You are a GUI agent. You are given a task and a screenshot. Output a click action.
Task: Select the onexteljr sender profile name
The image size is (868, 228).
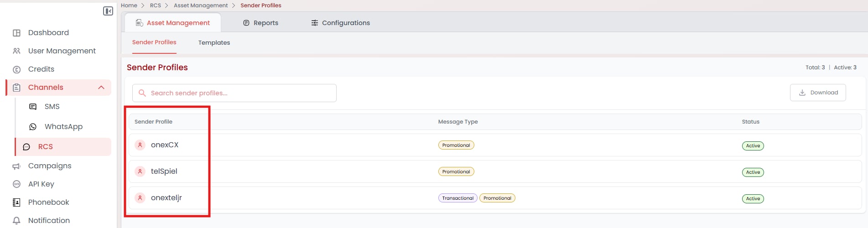(x=166, y=198)
